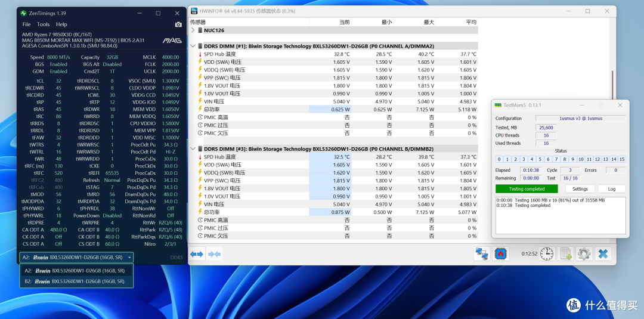Click lightning icon beside DIMM #1 VDD (SWA) 电压
Viewport: 644px width, 319px height.
tap(200, 62)
